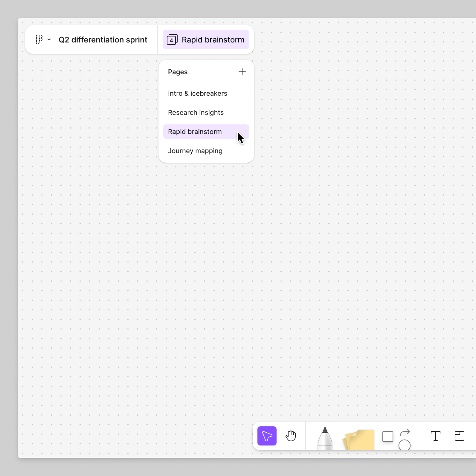Select the Hand pan tool
Image resolution: width=476 pixels, height=476 pixels.
coord(291,436)
